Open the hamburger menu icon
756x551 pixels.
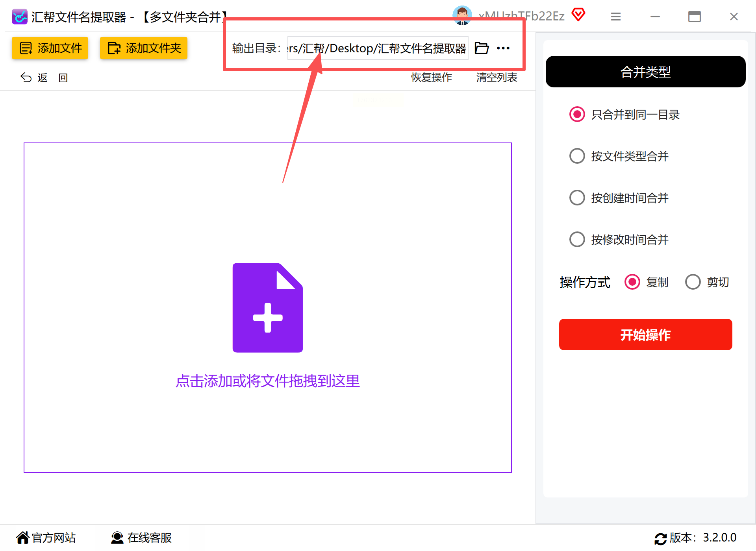(616, 17)
